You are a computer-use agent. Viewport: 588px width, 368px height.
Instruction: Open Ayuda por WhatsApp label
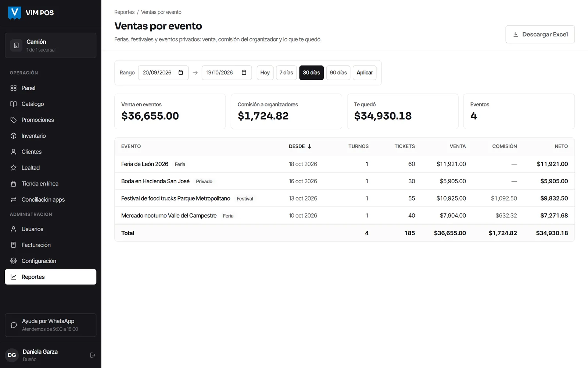[x=48, y=321]
